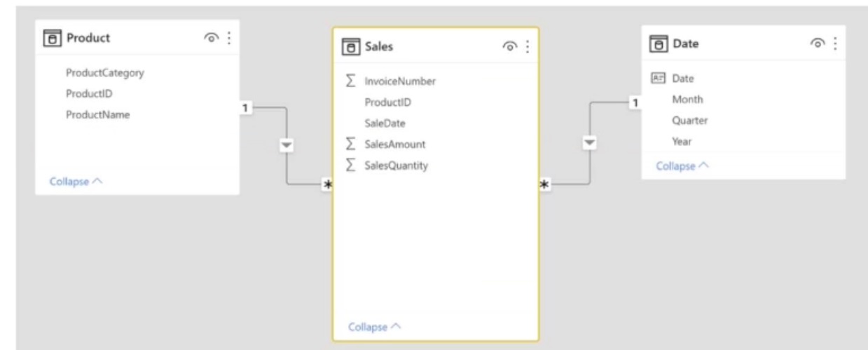The image size is (868, 350).
Task: Open the Date table more options menu
Action: [834, 43]
